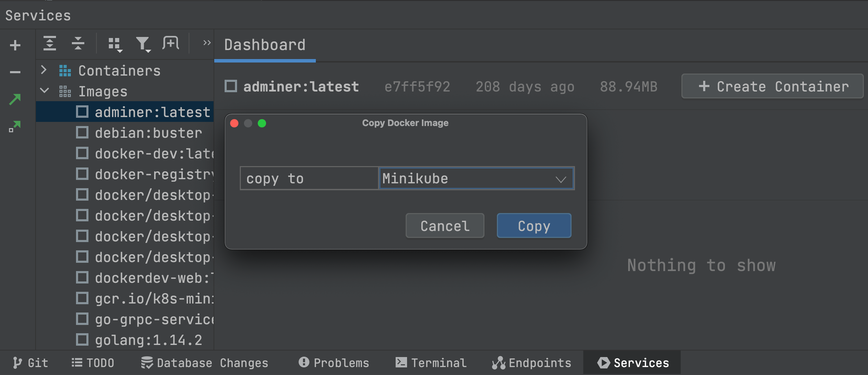Screen dimensions: 868x375
Task: Expand the Containers tree node
Action: tap(44, 70)
